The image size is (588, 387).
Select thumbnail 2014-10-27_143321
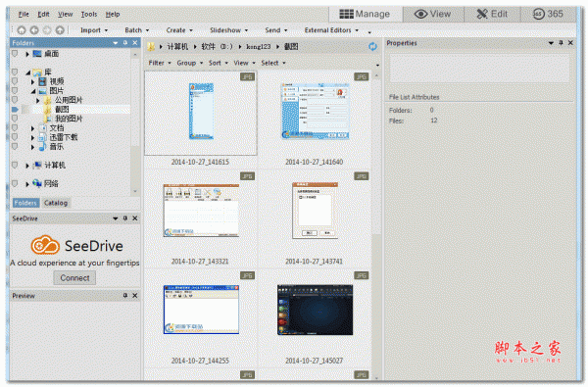tap(201, 211)
